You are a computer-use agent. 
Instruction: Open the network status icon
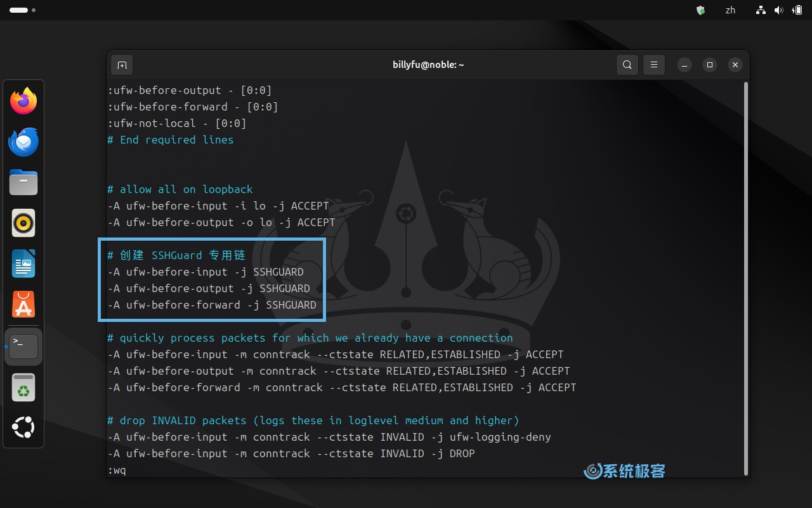(761, 10)
